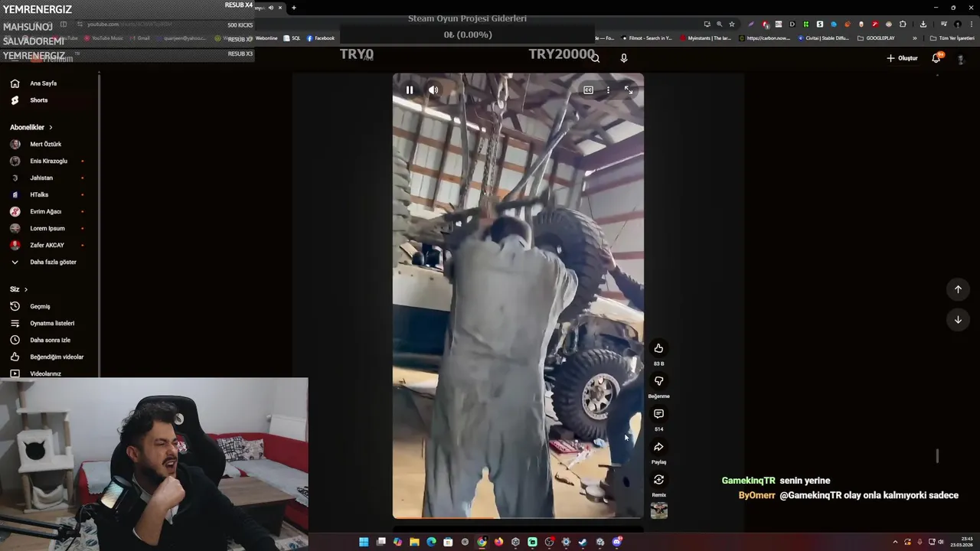
Task: Pause the playing Shorts video
Action: point(410,90)
